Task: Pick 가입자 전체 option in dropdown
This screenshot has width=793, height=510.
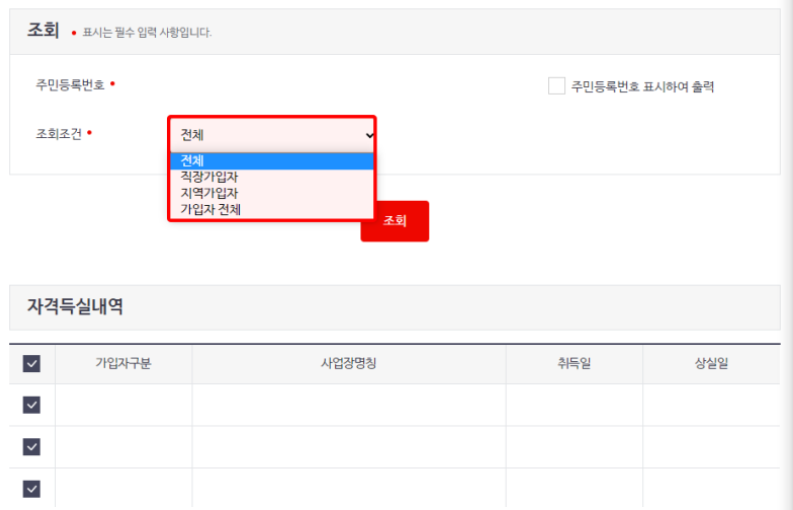Action: [272, 209]
